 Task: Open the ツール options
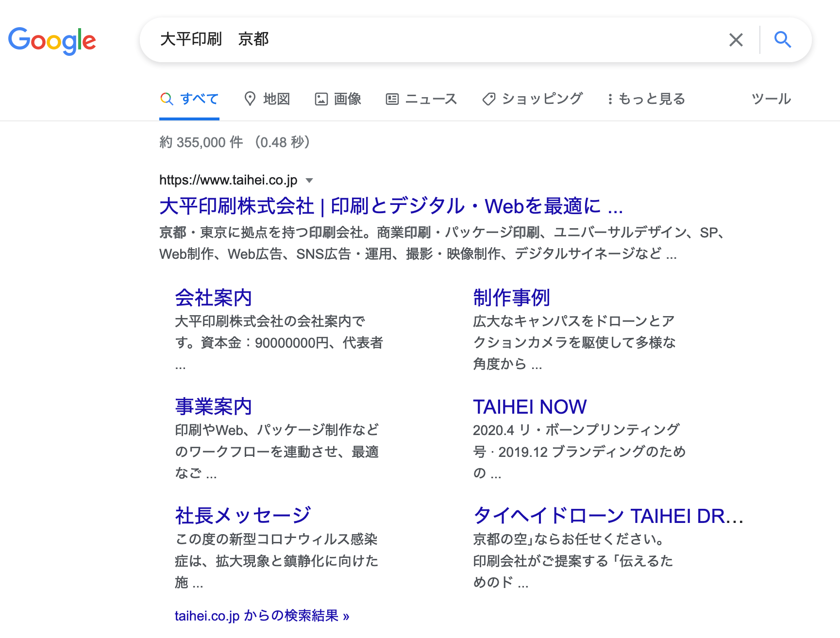[772, 99]
